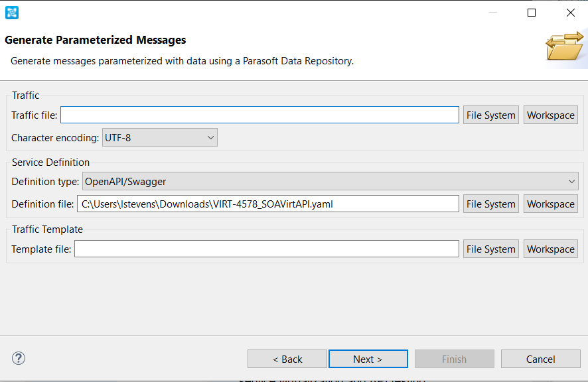This screenshot has height=382, width=588.
Task: Click the Generate Parameterized Messages heading
Action: coord(96,40)
